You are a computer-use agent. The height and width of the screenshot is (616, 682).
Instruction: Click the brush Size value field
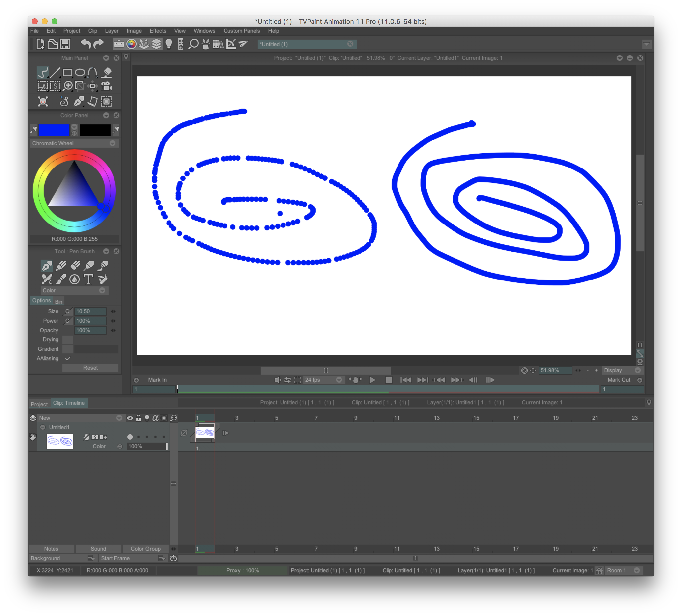[90, 311]
